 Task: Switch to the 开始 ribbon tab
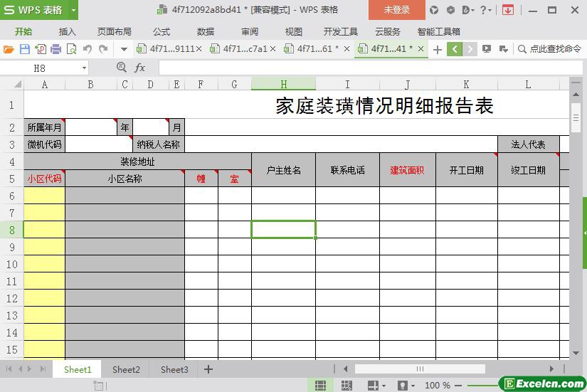point(23,32)
